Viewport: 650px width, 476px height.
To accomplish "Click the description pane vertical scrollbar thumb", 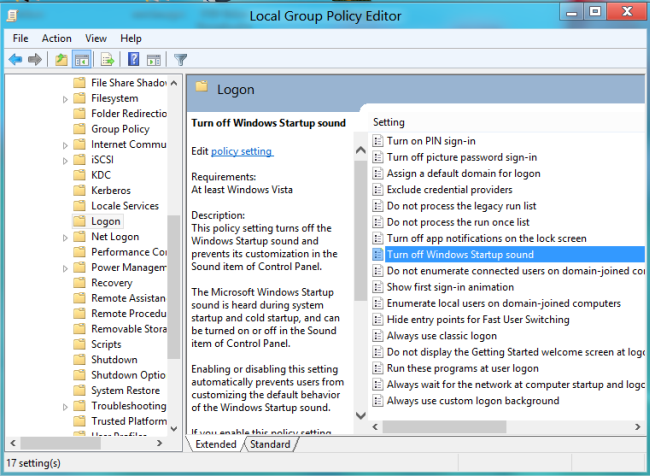I will pyautogui.click(x=361, y=231).
